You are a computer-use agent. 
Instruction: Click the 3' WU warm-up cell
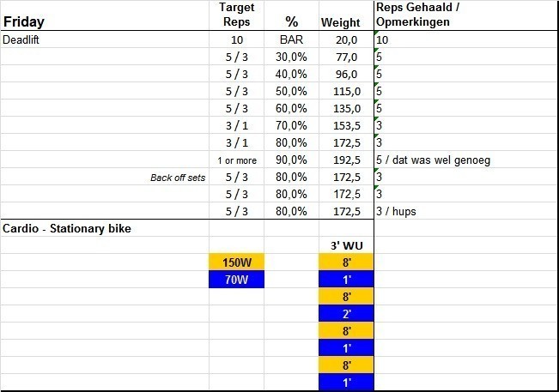[345, 245]
